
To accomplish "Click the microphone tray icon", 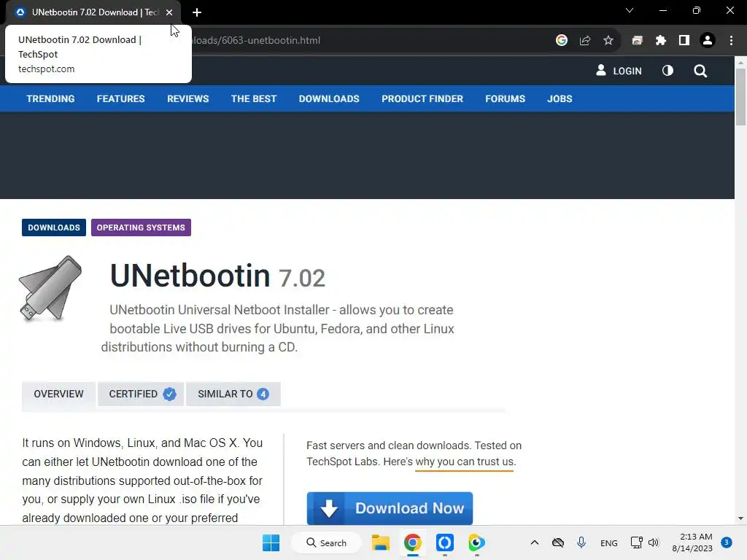I will (581, 542).
